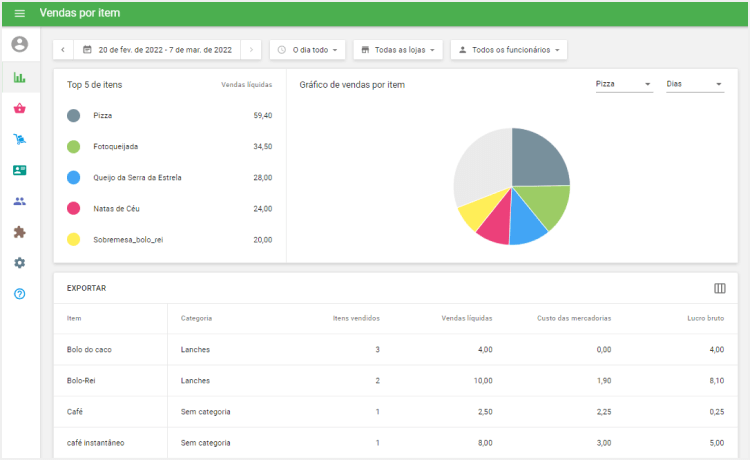Open the Items basket icon

point(20,108)
